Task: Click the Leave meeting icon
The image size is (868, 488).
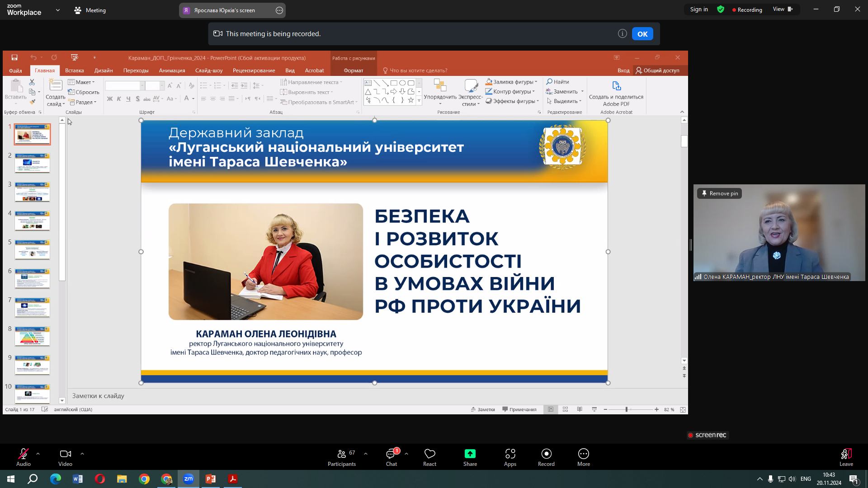Action: tap(846, 454)
